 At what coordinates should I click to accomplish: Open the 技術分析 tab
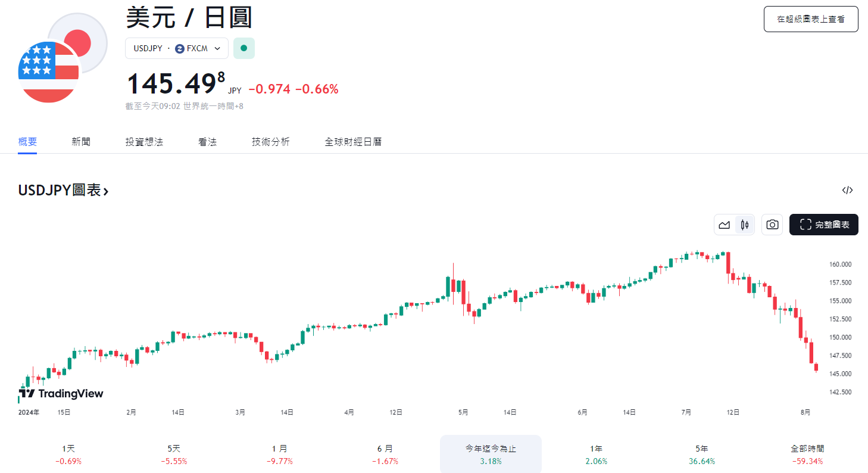270,141
